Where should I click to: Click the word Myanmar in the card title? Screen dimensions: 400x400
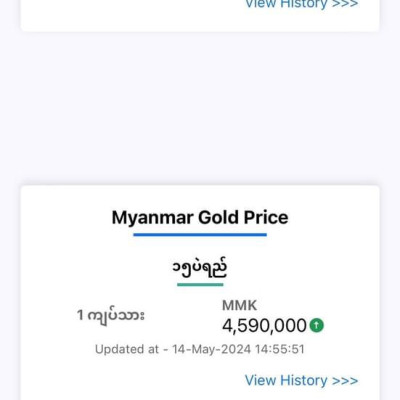(x=153, y=218)
